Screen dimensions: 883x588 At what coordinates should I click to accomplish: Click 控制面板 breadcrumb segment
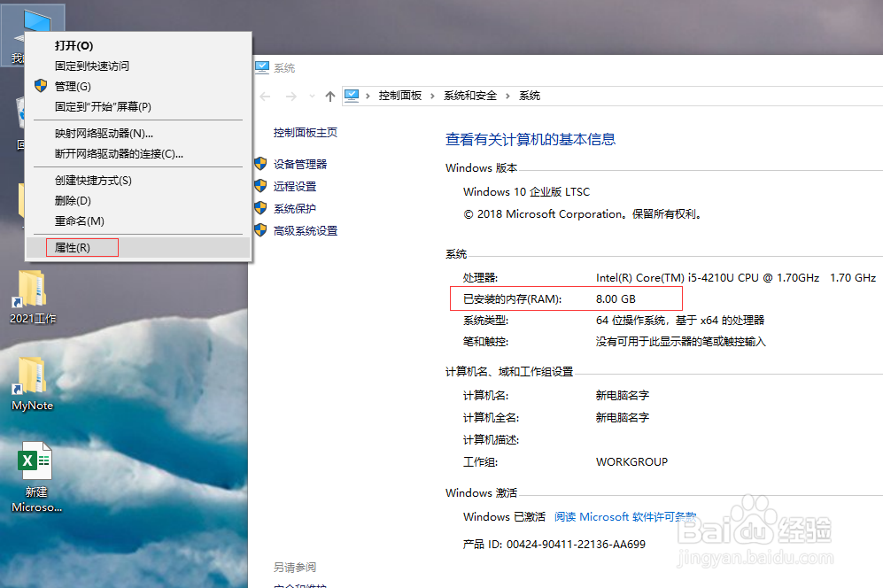399,96
